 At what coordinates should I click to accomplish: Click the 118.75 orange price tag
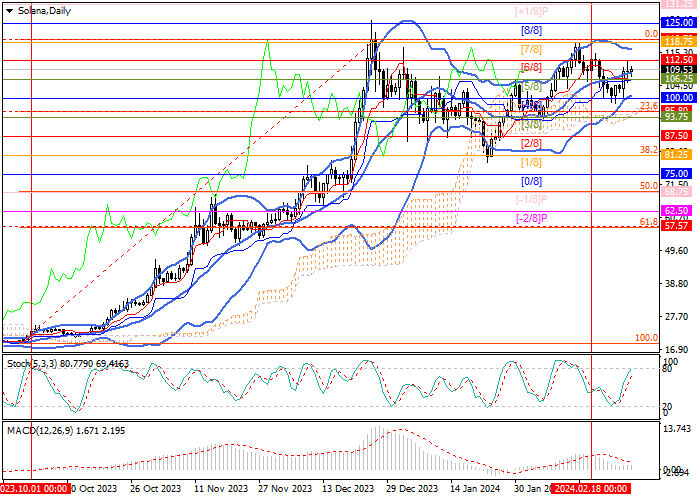click(678, 42)
